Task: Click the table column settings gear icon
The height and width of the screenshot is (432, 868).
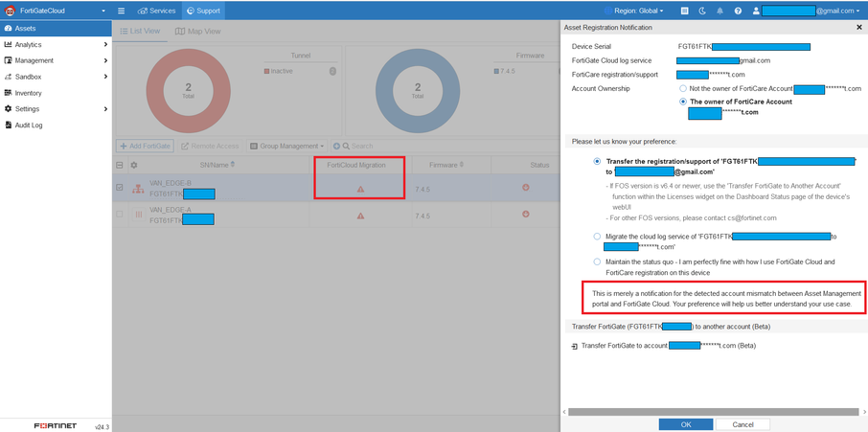Action: click(x=134, y=166)
